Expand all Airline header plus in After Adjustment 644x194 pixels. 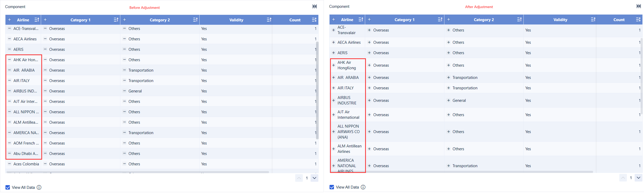point(333,20)
